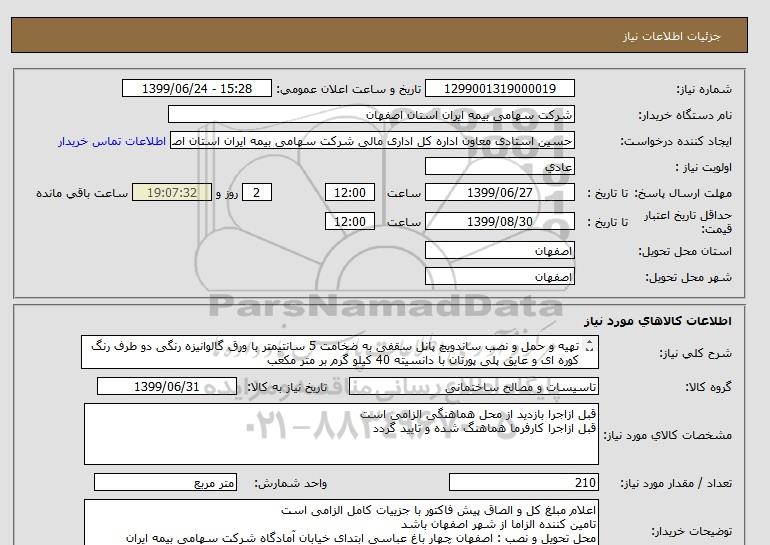This screenshot has height=545, width=770.
Task: Click the quantity field showing 210
Action: coord(523,483)
